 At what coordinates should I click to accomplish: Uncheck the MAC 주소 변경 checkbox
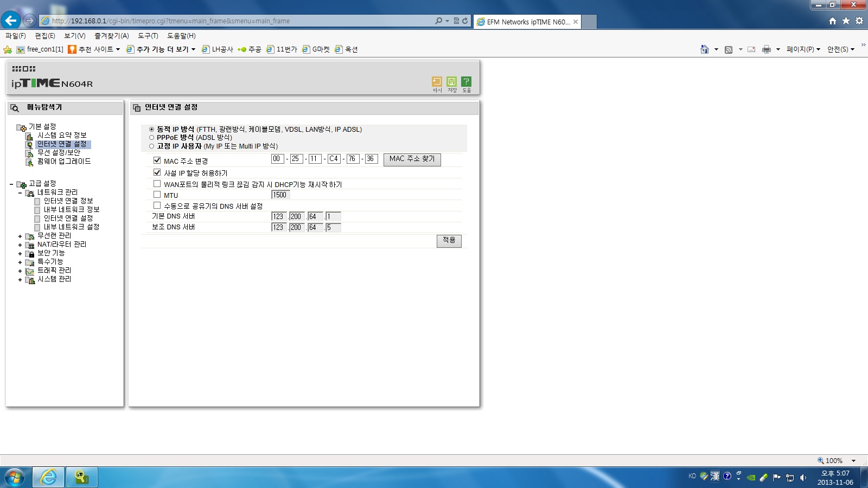coord(157,160)
